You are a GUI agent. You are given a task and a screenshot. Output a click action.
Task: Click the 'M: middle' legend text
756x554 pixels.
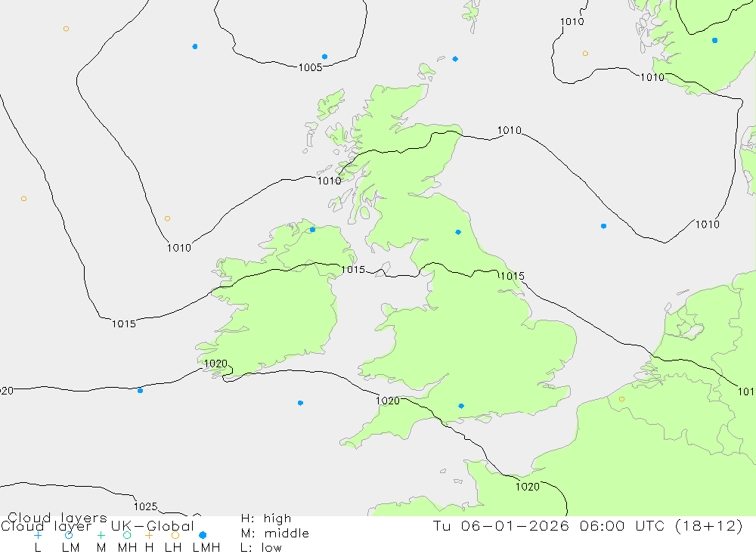(275, 534)
